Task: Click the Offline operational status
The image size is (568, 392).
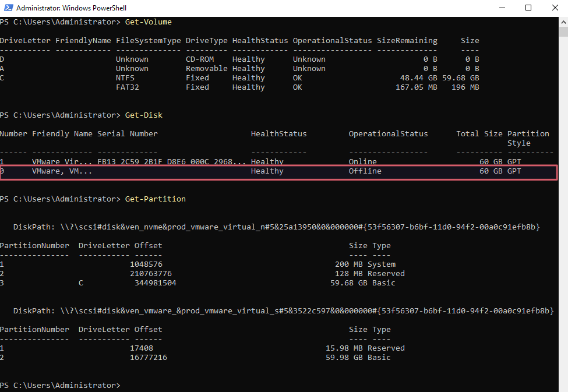Action: (x=365, y=171)
